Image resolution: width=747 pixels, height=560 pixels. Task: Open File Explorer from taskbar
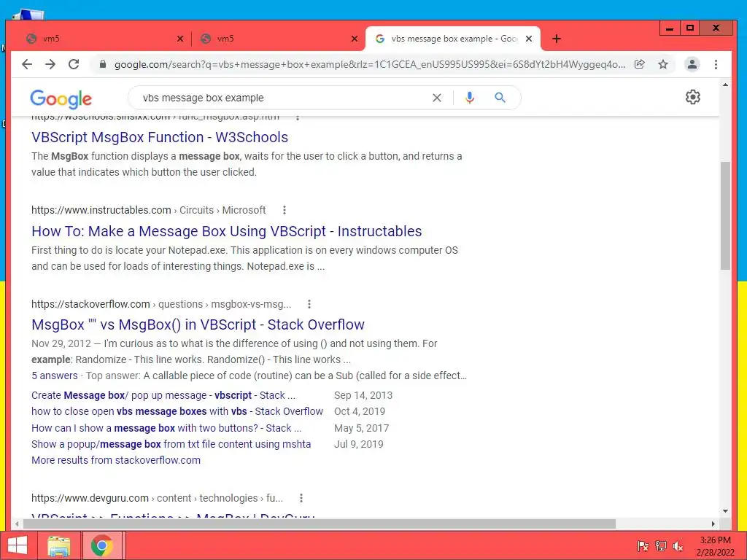click(x=58, y=545)
